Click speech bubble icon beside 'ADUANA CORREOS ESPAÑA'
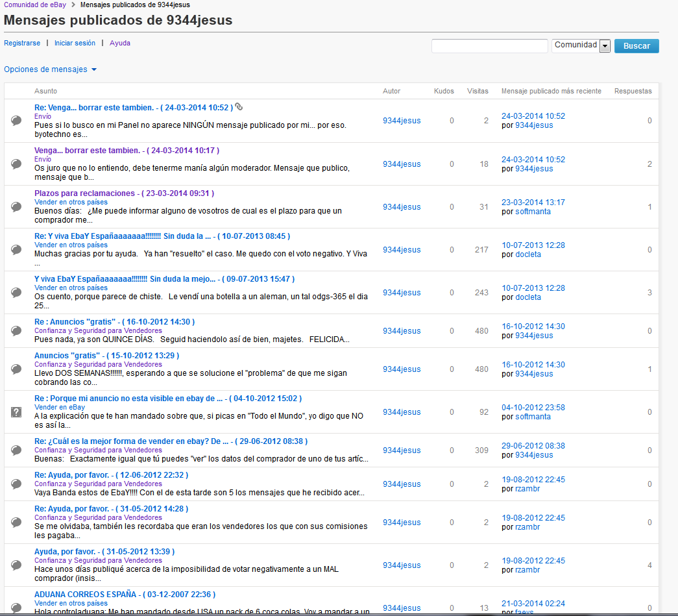678x616 pixels. pyautogui.click(x=17, y=606)
